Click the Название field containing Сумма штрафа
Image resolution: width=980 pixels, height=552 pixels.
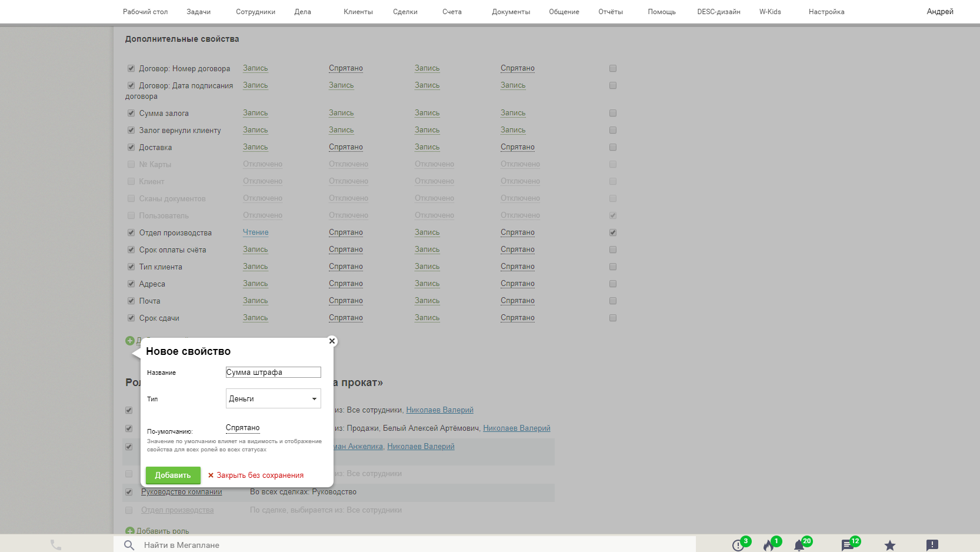[x=274, y=372]
